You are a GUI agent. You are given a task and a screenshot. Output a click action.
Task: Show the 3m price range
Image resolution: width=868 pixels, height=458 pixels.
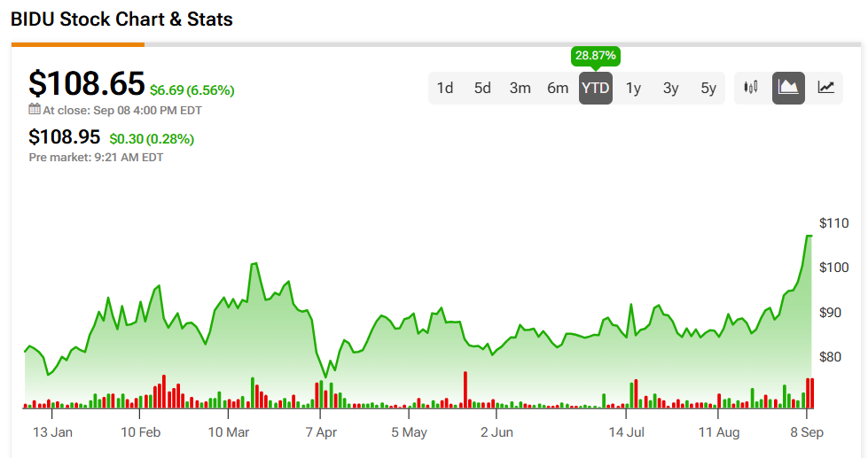point(520,88)
